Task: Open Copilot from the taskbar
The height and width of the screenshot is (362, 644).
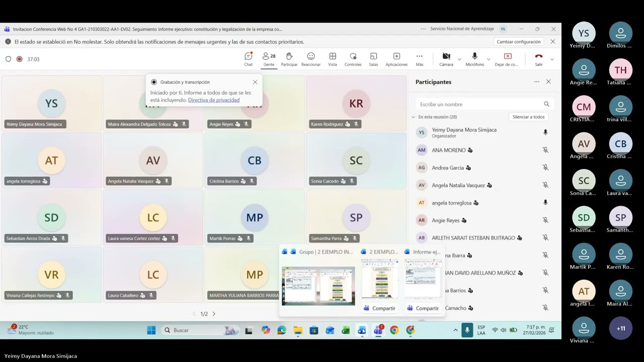Action: click(266, 330)
